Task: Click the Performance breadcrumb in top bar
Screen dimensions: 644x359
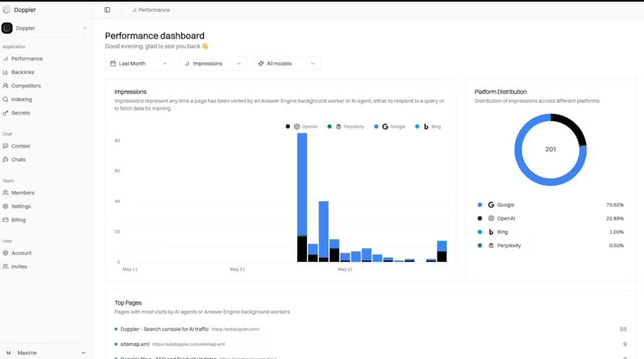Action: 150,10
